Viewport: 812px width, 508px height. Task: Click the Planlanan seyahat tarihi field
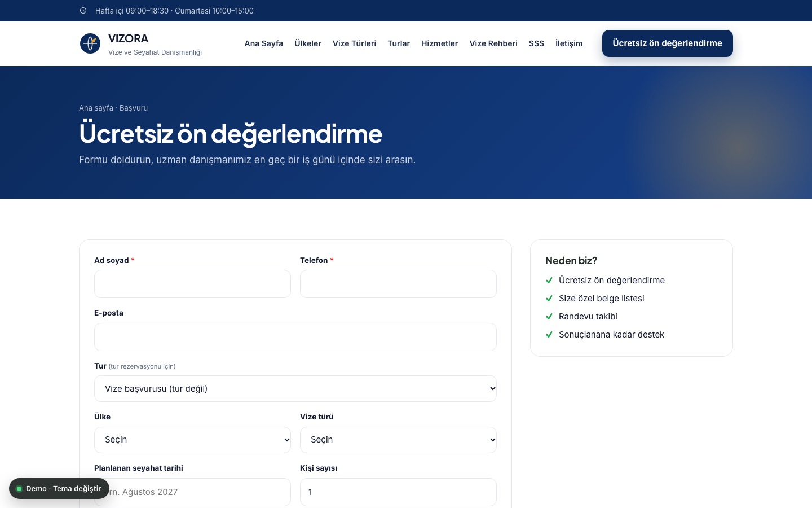pos(192,492)
